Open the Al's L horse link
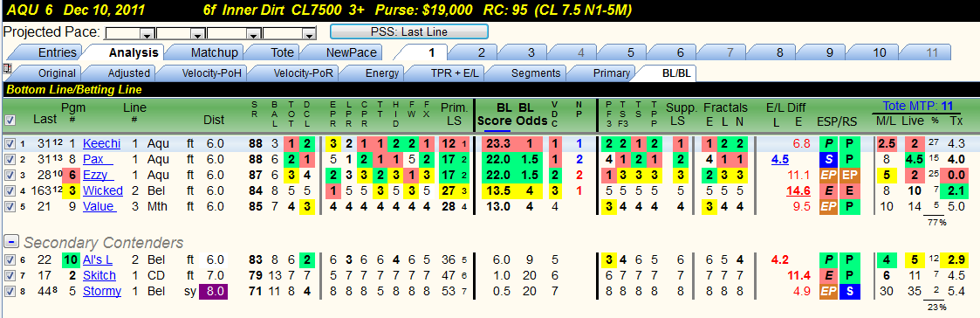980x318 pixels. pyautogui.click(x=98, y=259)
